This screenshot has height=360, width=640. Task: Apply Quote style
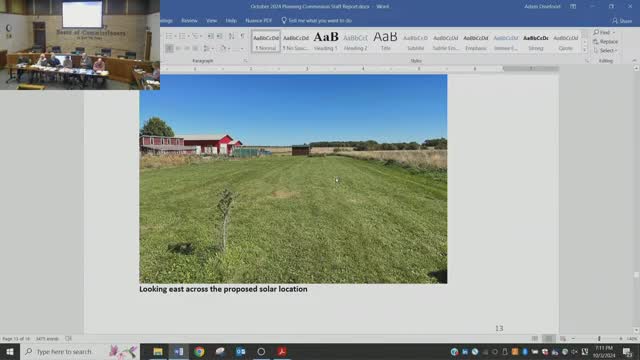coord(566,41)
